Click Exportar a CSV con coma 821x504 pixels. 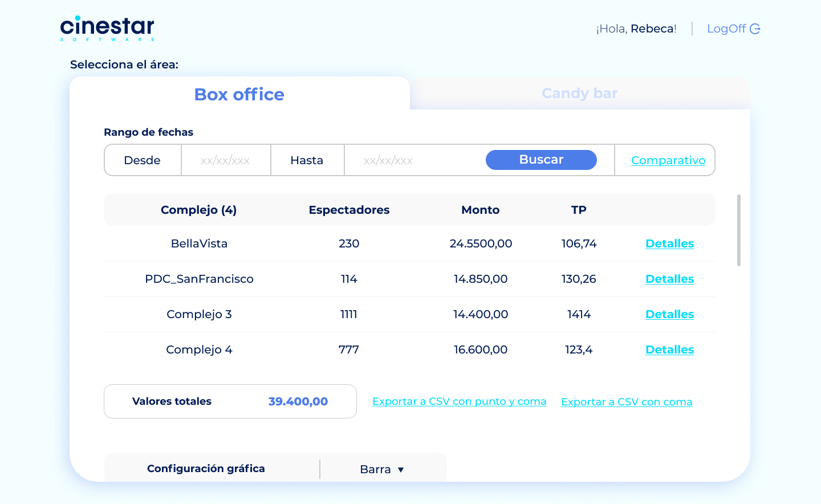[627, 402]
